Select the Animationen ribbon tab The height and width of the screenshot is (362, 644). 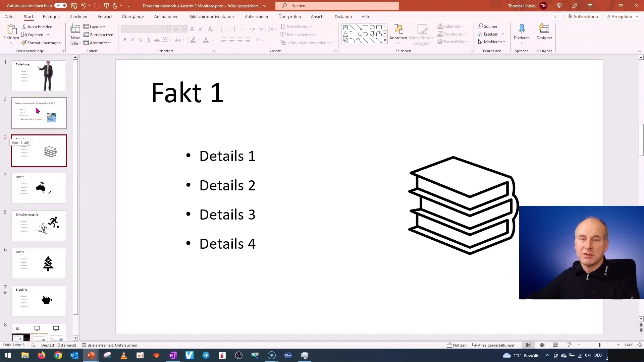tap(166, 16)
